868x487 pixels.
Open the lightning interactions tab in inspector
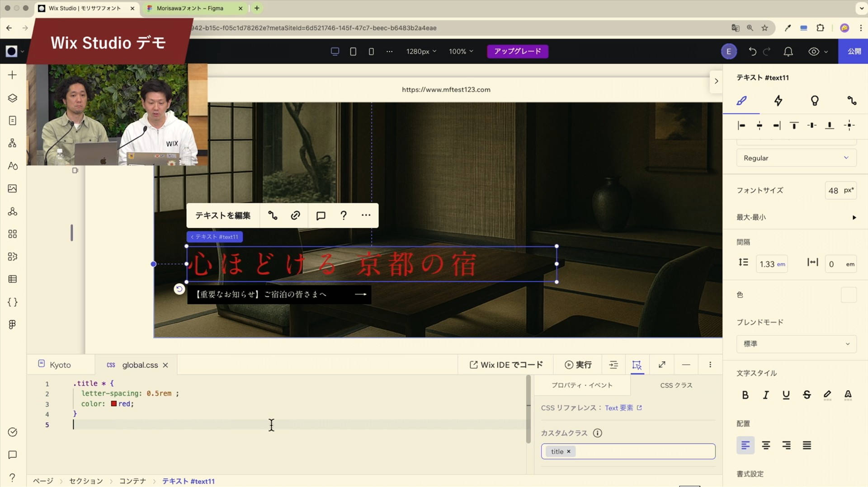point(778,101)
